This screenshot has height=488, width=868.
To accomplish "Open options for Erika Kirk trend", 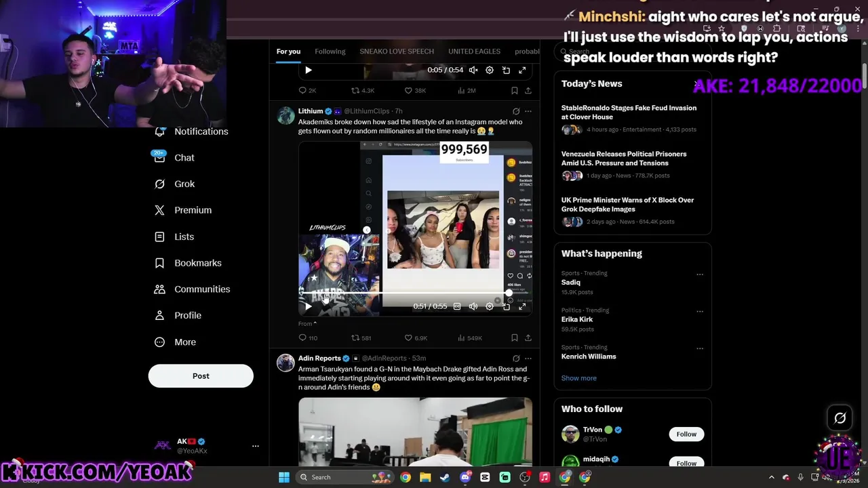I will 700,312.
